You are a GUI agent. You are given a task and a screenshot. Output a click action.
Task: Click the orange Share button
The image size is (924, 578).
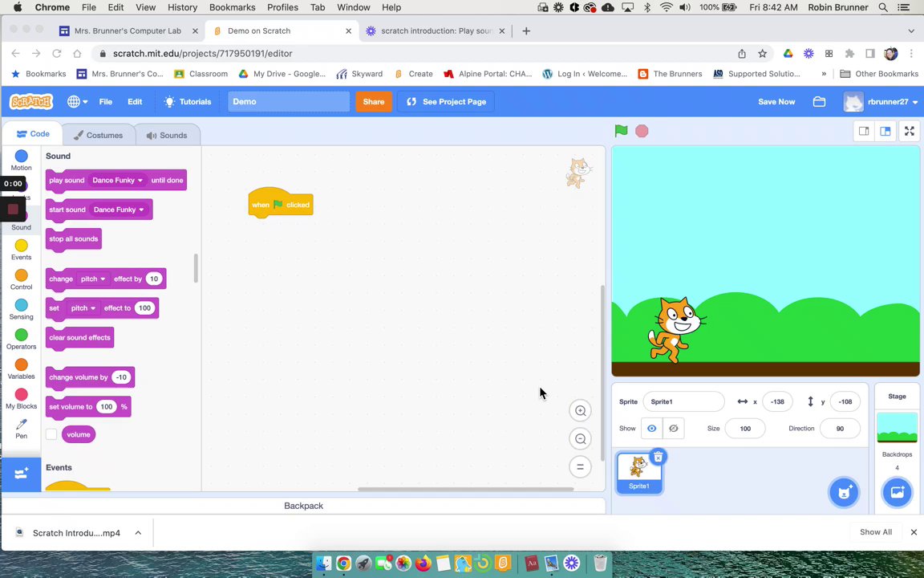374,101
